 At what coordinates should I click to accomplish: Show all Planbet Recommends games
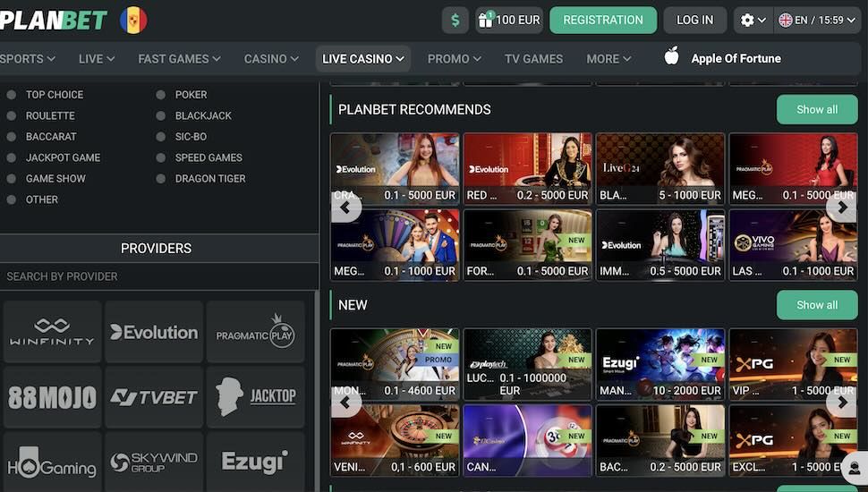pyautogui.click(x=817, y=109)
